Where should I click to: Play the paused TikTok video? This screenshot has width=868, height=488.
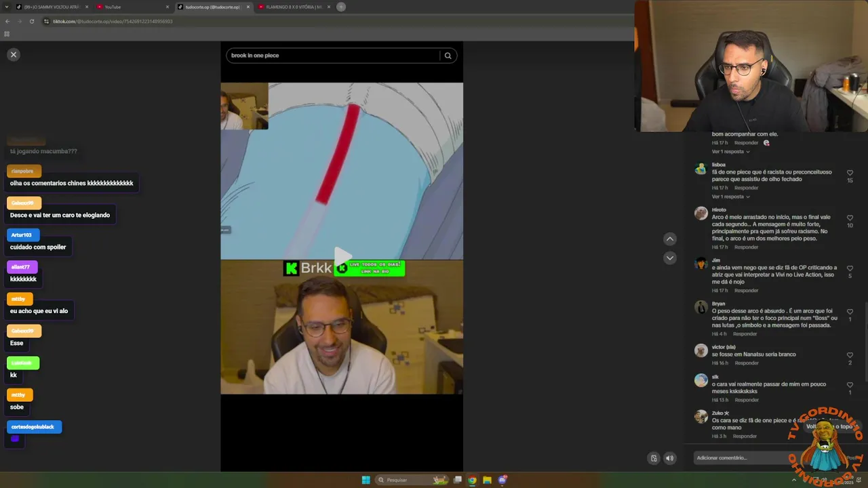pos(342,256)
